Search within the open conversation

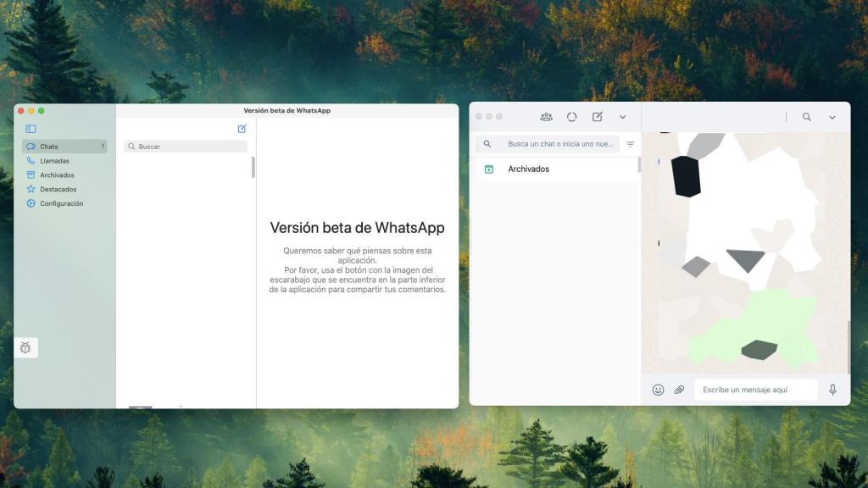807,117
